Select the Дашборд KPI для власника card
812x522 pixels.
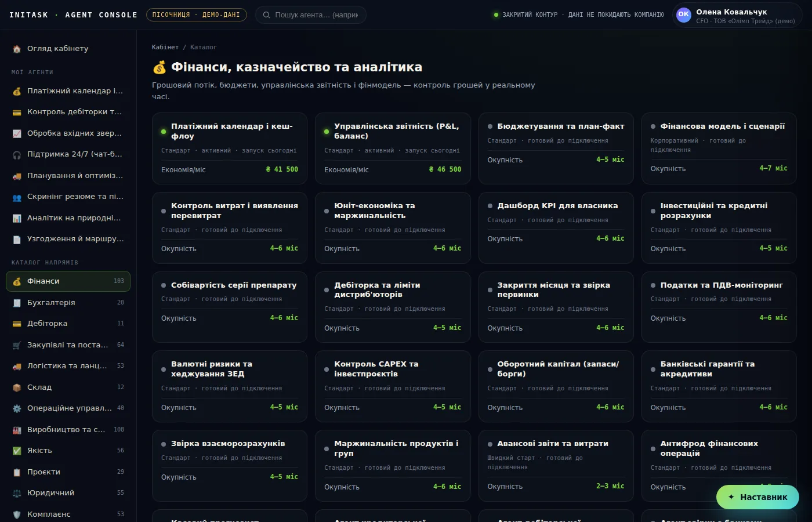(x=556, y=228)
